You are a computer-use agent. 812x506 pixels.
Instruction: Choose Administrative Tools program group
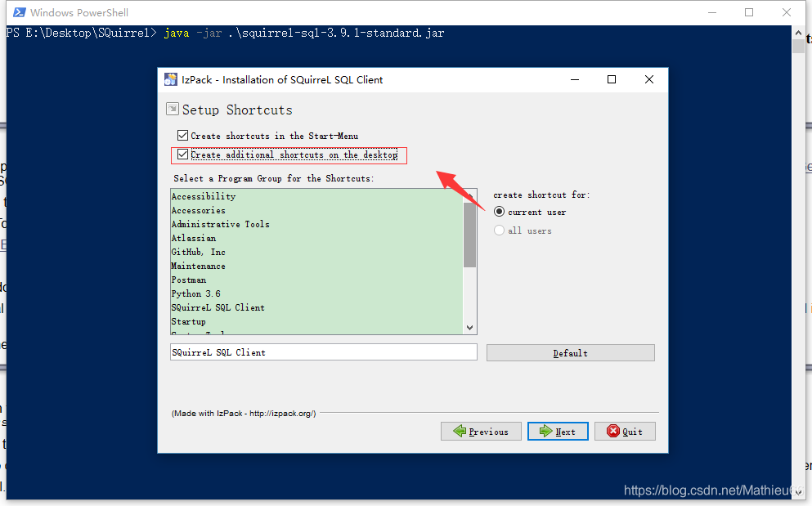[x=316, y=224]
